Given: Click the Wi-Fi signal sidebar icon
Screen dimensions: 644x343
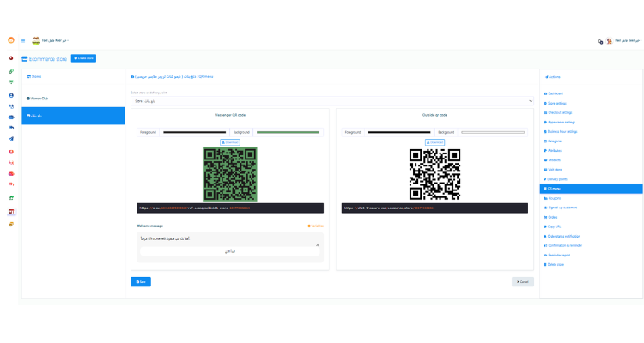Looking at the screenshot, I should pyautogui.click(x=11, y=82).
